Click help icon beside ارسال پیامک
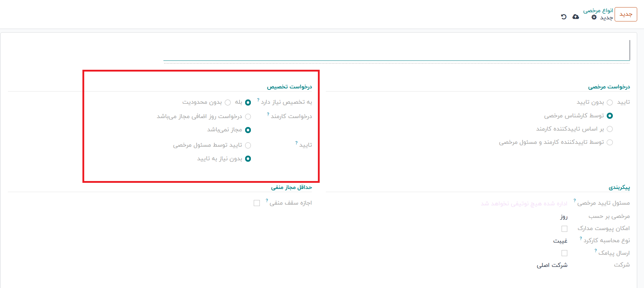This screenshot has height=288, width=644. click(x=596, y=251)
